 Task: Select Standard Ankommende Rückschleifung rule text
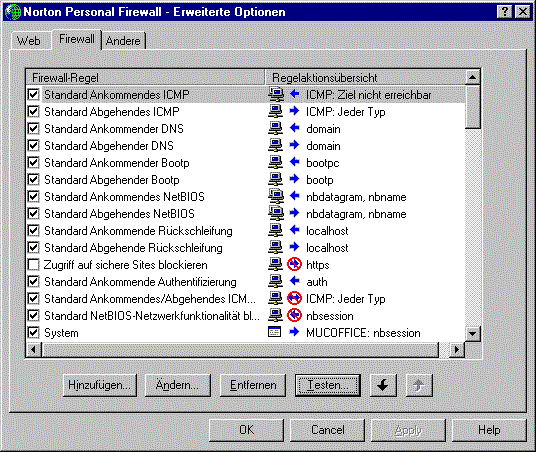coord(138,231)
